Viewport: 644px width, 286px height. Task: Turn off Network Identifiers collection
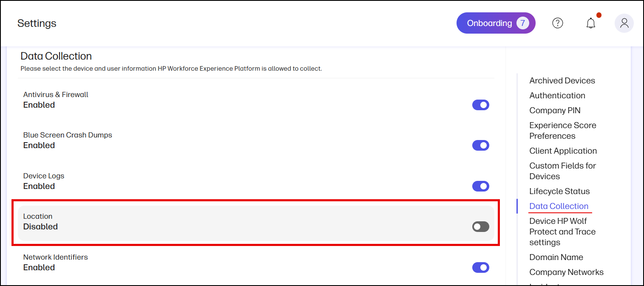point(481,267)
